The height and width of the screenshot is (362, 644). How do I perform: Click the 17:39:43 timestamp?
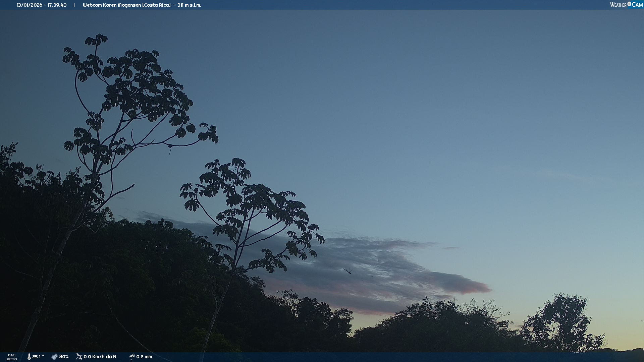click(x=57, y=5)
